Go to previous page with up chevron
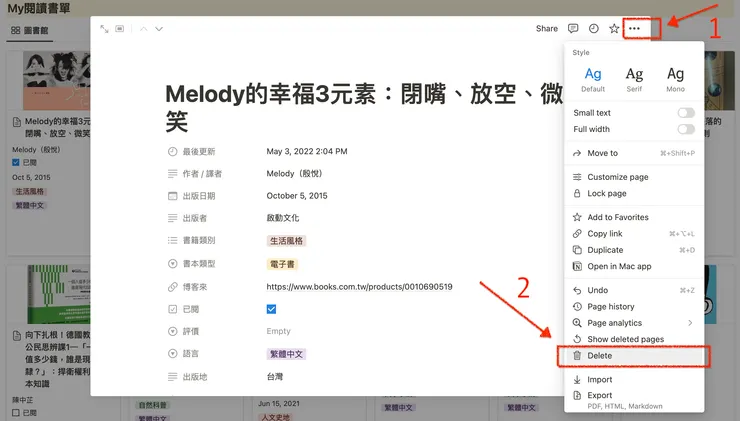740x421 pixels. point(143,29)
